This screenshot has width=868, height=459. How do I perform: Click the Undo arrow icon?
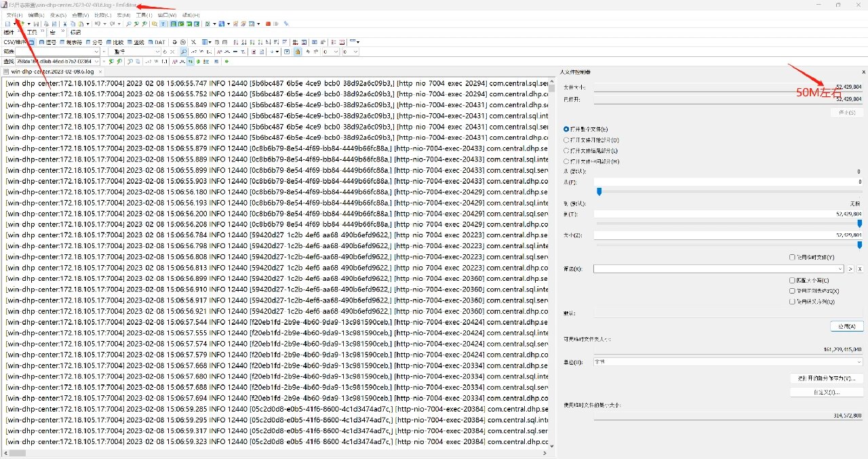click(98, 24)
